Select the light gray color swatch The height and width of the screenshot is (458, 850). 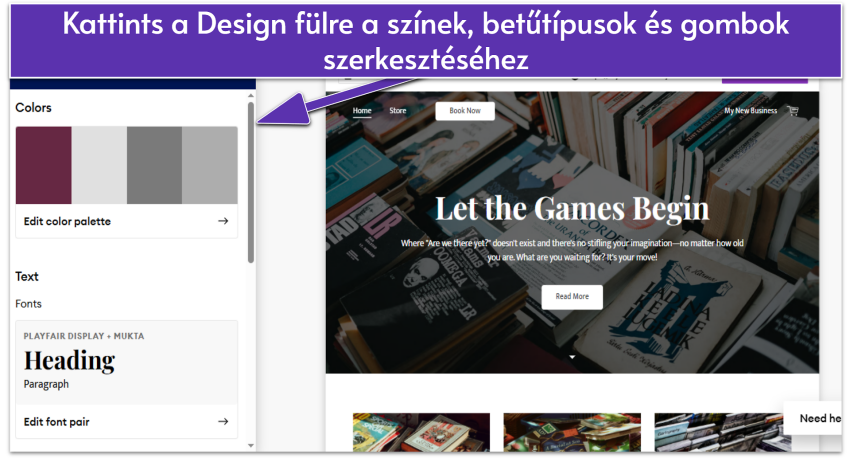click(x=99, y=165)
